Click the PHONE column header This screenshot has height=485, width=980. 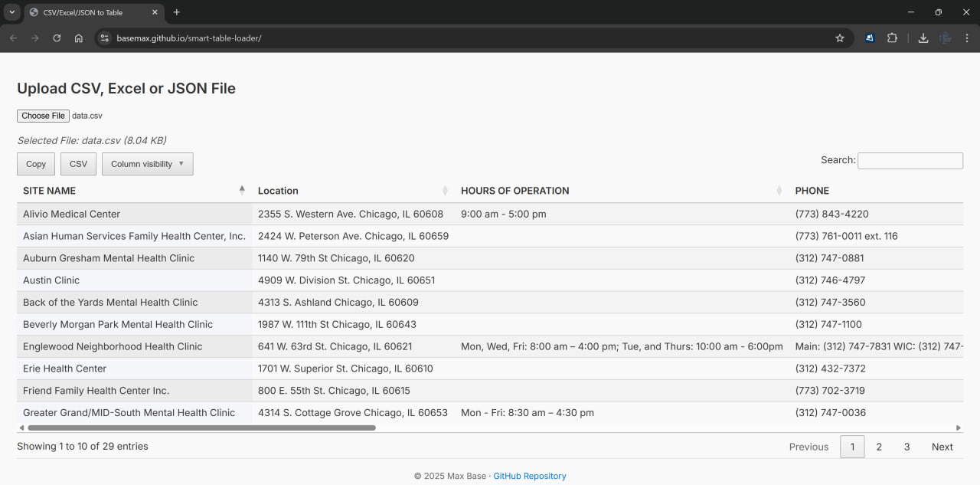click(876, 191)
